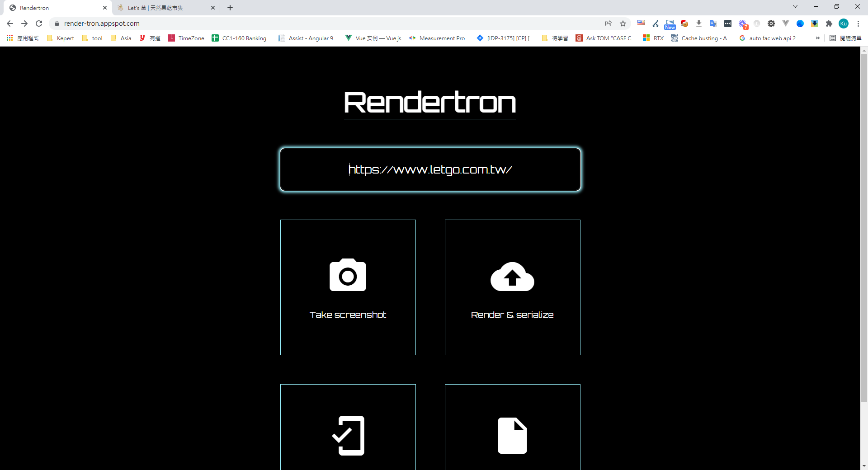
Task: Open the share this page icon
Action: [x=609, y=23]
